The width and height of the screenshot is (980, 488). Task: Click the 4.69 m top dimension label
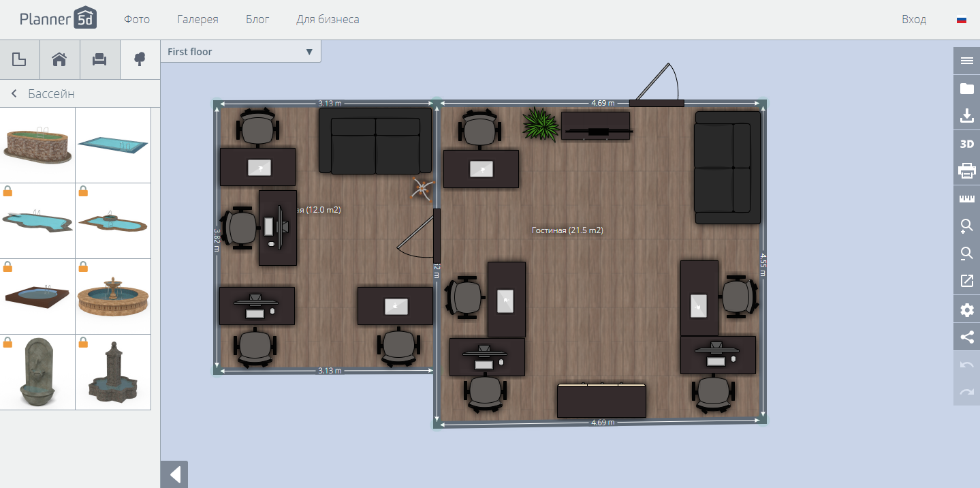click(603, 103)
